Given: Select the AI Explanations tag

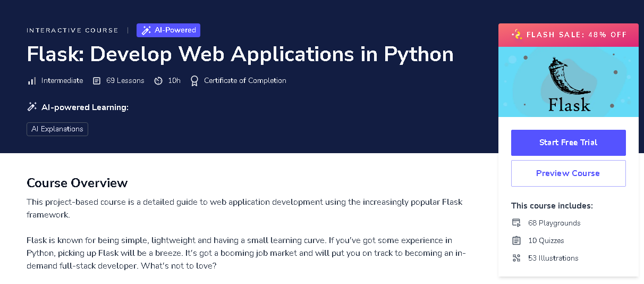Looking at the screenshot, I should coord(57,129).
